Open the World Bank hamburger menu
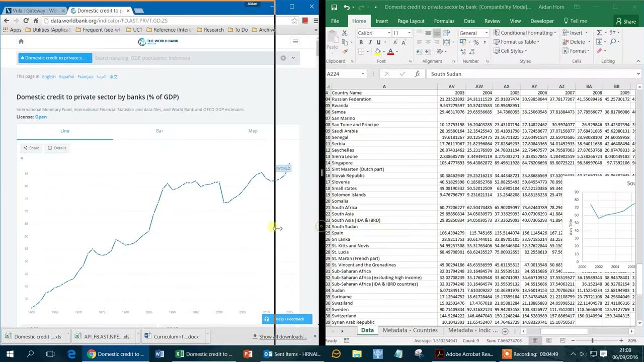The width and height of the screenshot is (644, 362). [295, 41]
